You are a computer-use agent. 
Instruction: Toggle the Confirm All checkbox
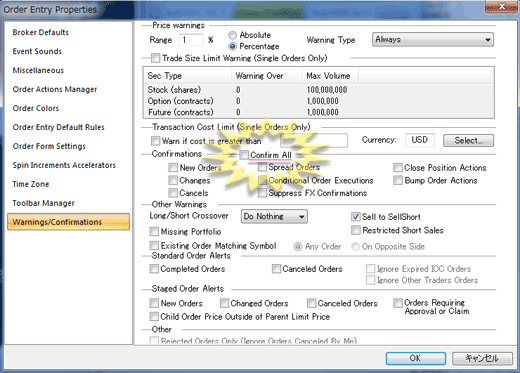tap(244, 155)
